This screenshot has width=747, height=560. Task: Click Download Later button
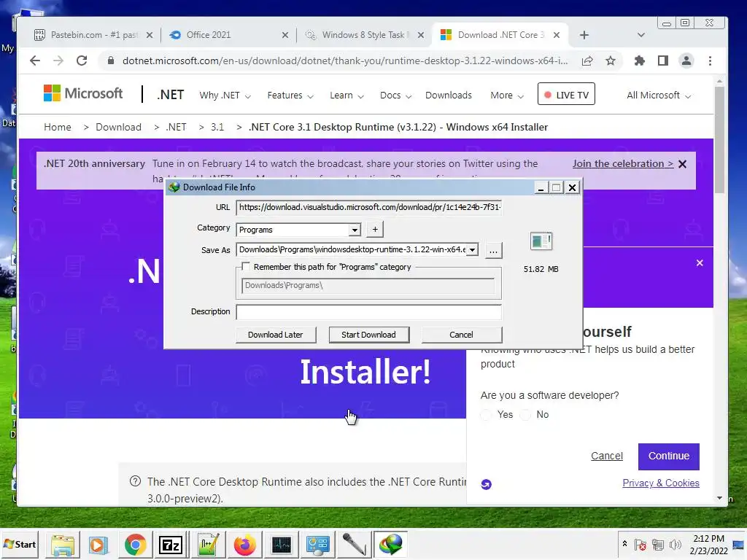275,335
